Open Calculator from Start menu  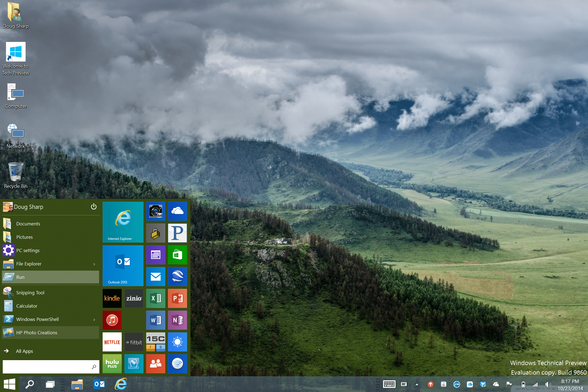click(51, 306)
